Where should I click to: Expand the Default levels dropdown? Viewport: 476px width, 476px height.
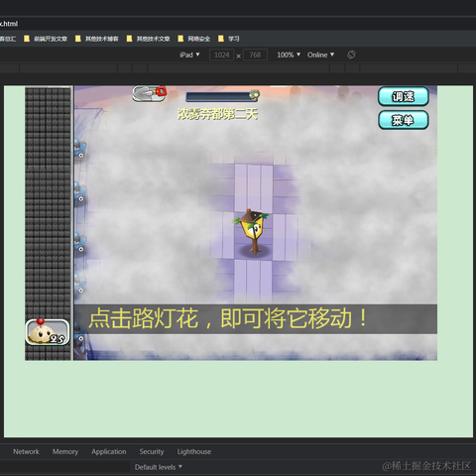(159, 467)
